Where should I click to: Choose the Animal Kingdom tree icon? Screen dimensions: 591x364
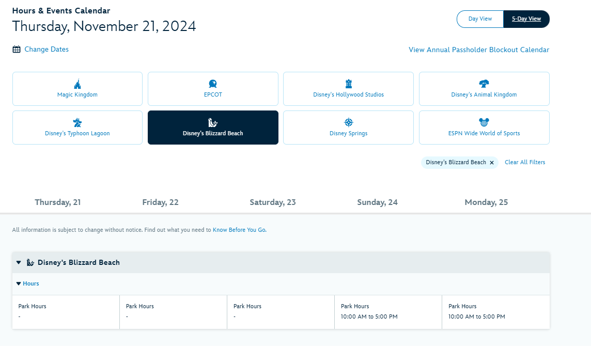coord(484,84)
